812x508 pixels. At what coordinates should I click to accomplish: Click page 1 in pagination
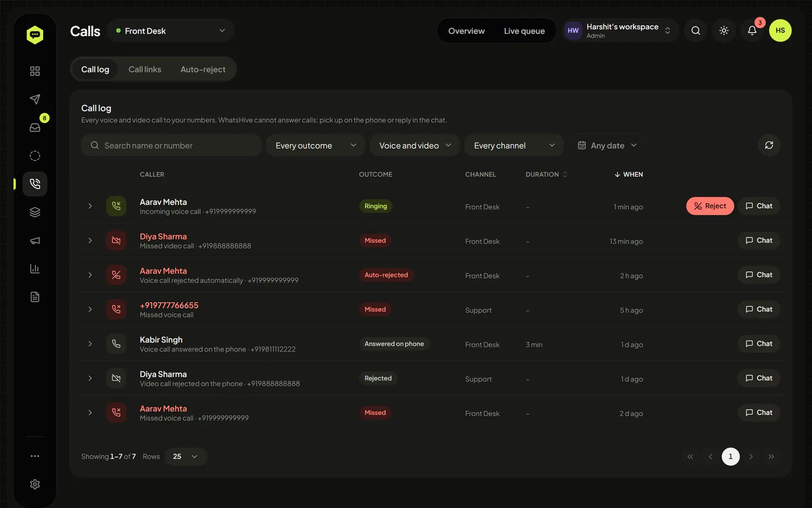(730, 456)
